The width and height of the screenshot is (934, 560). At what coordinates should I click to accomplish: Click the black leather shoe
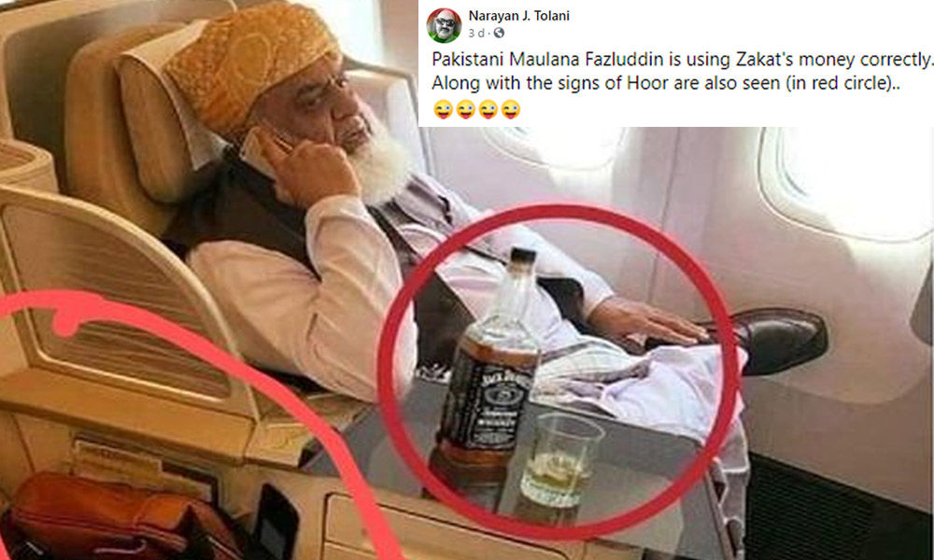[x=774, y=341]
